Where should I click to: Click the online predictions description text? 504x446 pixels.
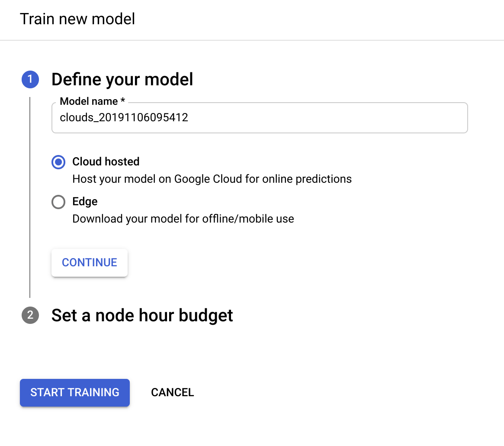212,178
